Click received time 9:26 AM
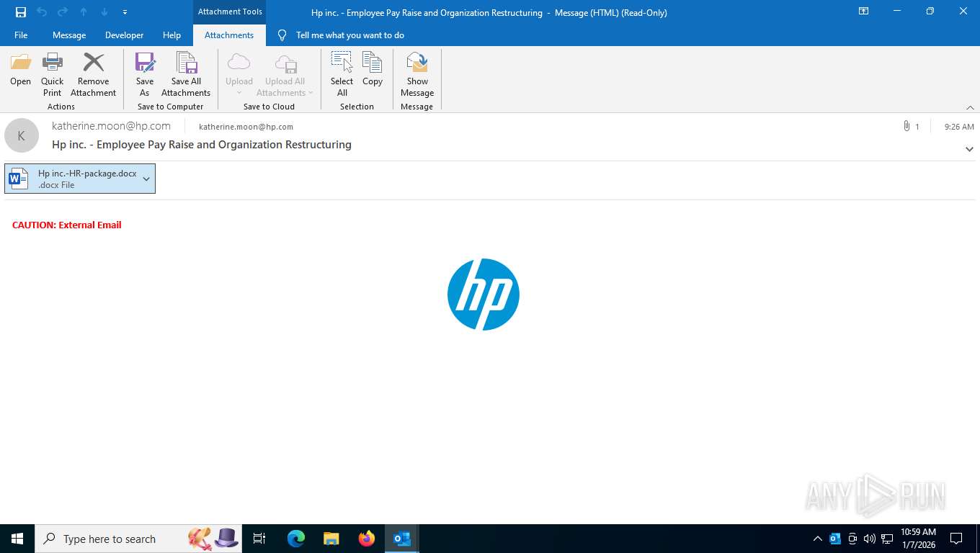 [x=959, y=126]
